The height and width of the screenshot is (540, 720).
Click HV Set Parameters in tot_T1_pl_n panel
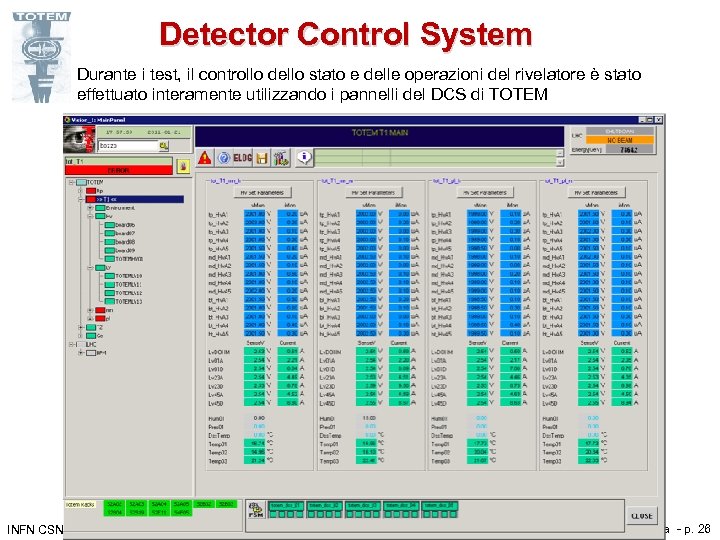pyautogui.click(x=596, y=192)
